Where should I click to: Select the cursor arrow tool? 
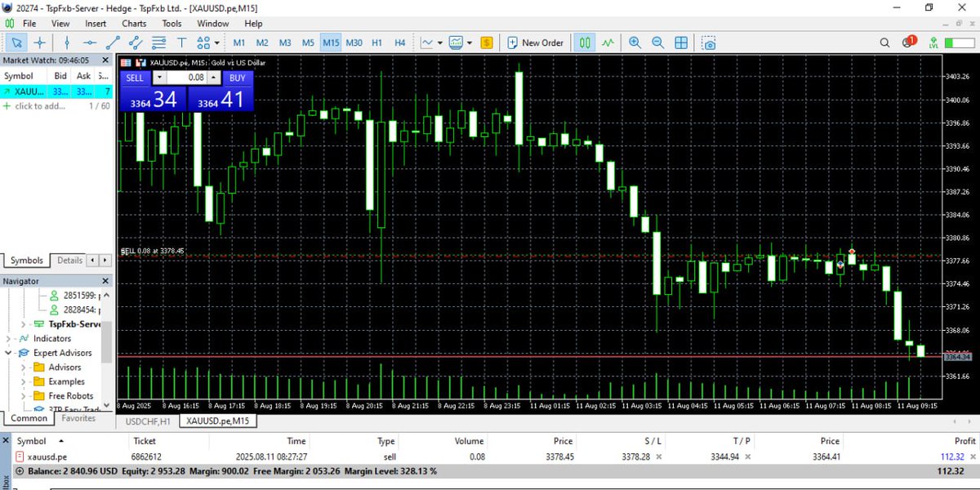(16, 42)
